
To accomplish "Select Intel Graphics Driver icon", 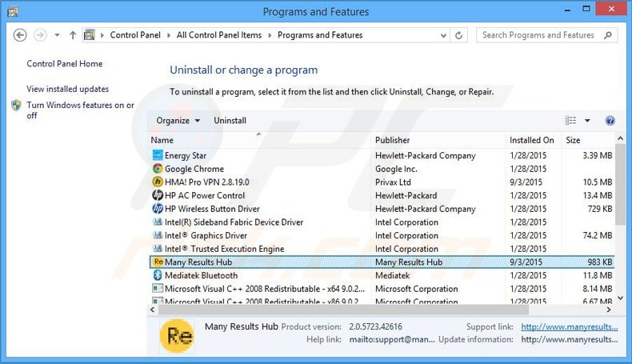I will tap(158, 235).
